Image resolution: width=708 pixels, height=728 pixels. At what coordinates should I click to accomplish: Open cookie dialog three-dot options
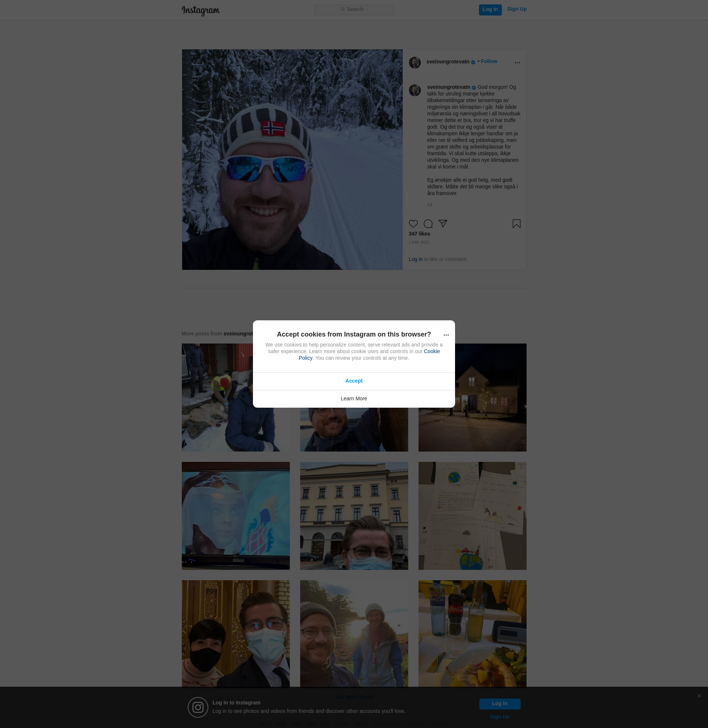[446, 335]
